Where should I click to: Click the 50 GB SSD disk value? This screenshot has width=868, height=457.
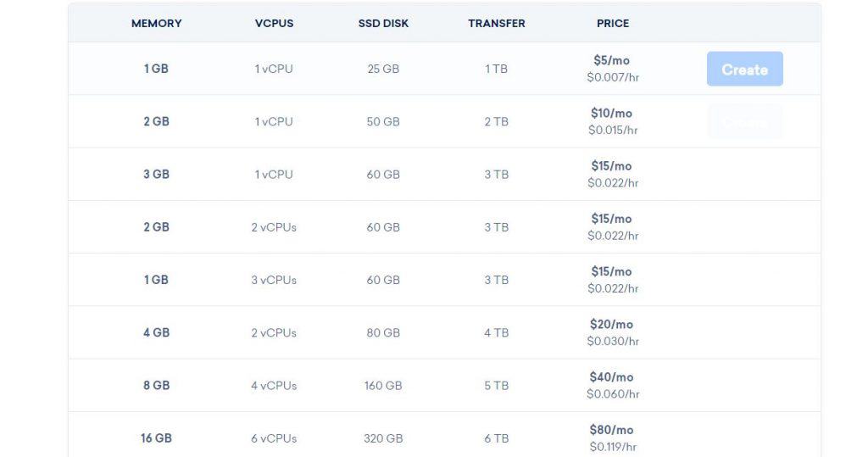(x=383, y=121)
